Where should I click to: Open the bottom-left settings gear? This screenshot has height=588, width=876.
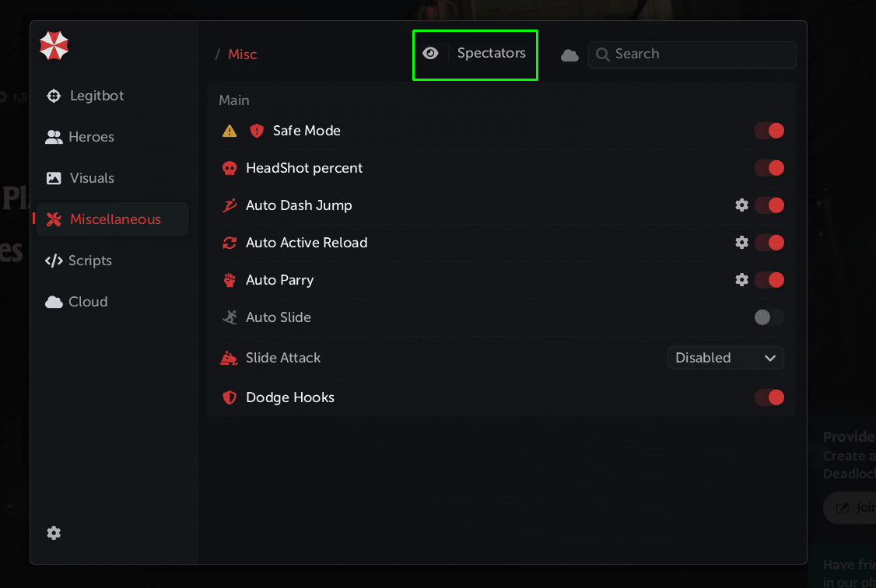(x=54, y=533)
